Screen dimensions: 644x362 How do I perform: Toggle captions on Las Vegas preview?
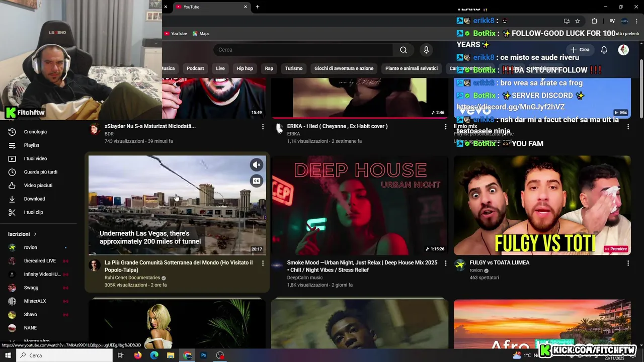pos(257,181)
